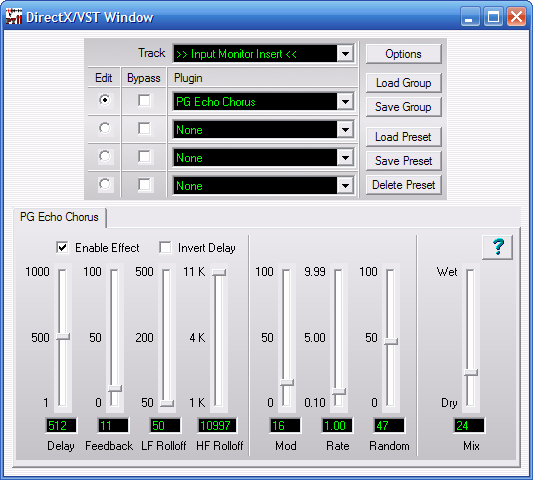The height and width of the screenshot is (480, 533).
Task: Click the HF Rolloff slider handle
Action: coord(219,272)
